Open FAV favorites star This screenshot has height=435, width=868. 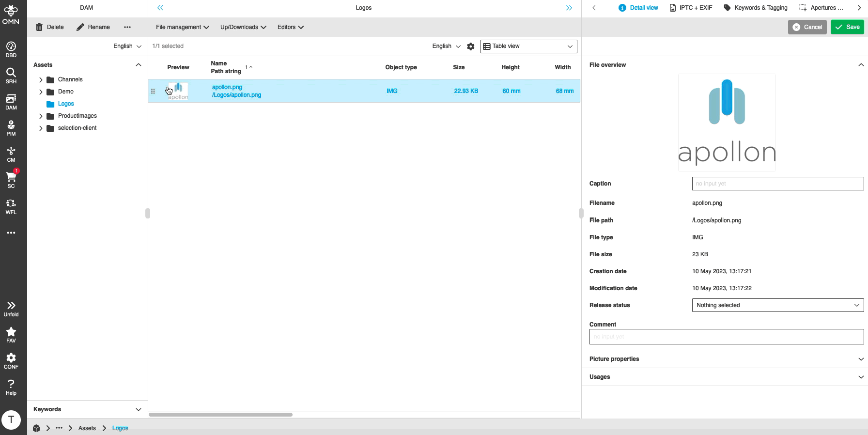[11, 335]
